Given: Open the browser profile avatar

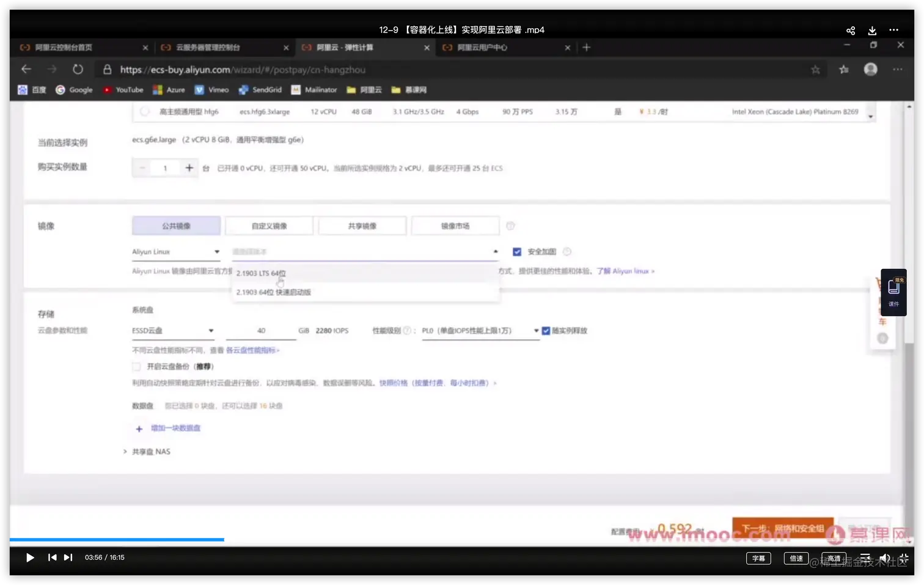Looking at the screenshot, I should click(x=871, y=69).
